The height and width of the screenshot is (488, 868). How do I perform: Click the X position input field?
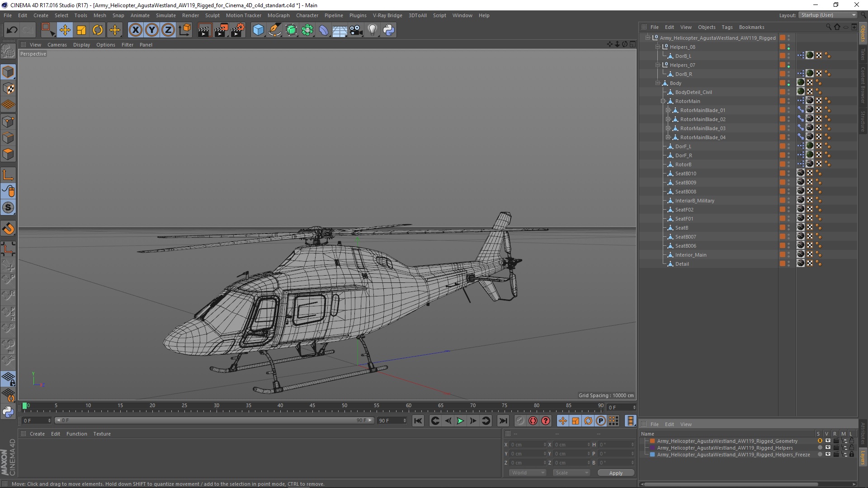528,445
